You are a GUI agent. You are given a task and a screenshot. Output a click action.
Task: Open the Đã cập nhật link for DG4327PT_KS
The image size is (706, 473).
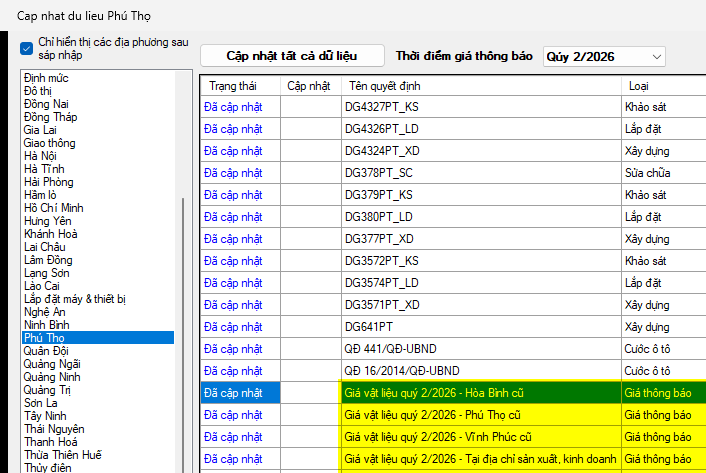click(232, 107)
